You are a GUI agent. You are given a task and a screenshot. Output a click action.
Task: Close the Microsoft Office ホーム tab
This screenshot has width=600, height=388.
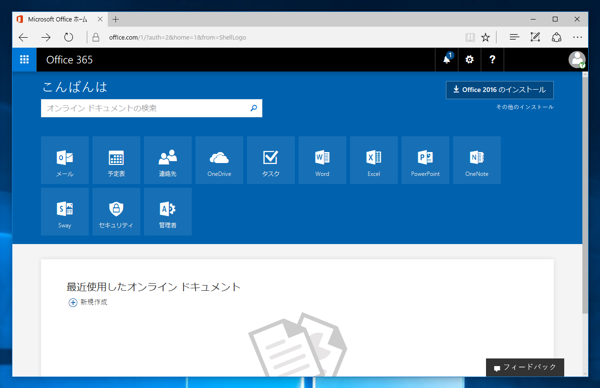[100, 19]
